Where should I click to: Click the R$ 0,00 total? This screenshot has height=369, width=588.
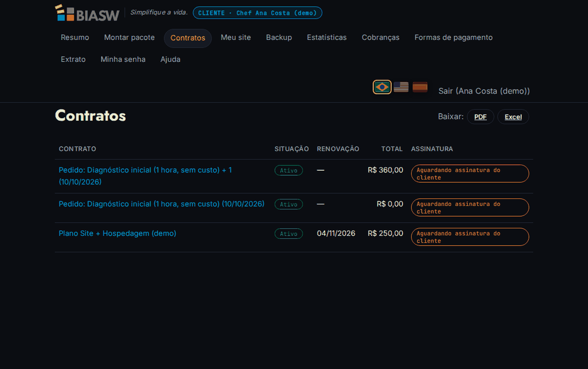[390, 204]
